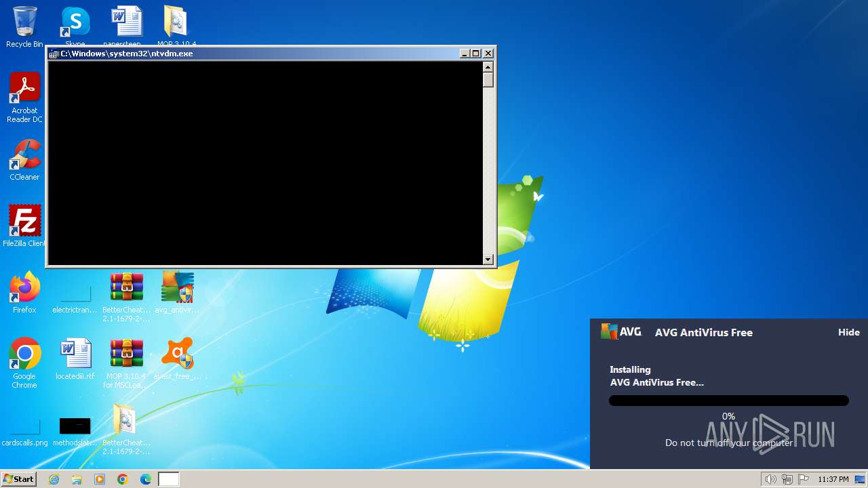Viewport: 868px width, 488px height.
Task: Maximize the ntvdm.exe window
Action: coord(476,54)
